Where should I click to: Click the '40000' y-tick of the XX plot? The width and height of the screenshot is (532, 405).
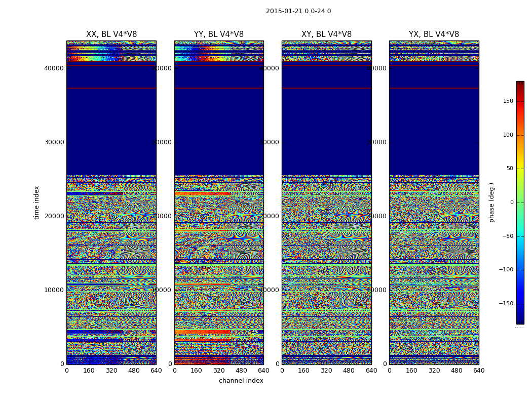(54, 68)
